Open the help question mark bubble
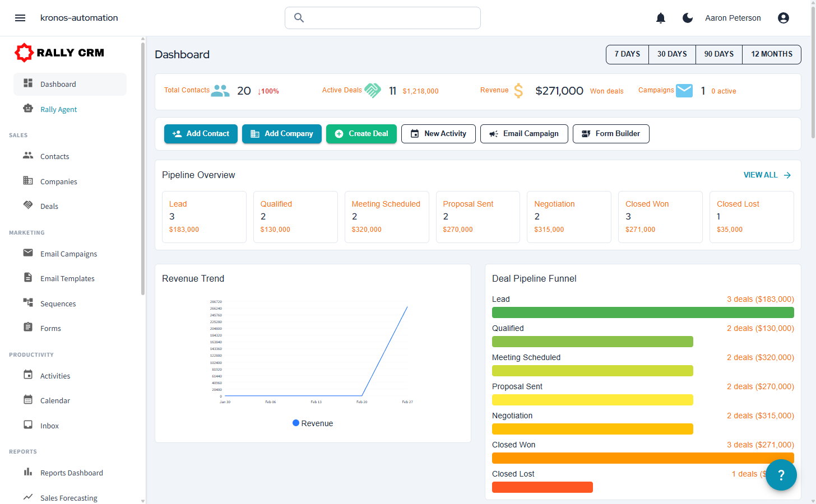This screenshot has width=816, height=504. coord(781,474)
